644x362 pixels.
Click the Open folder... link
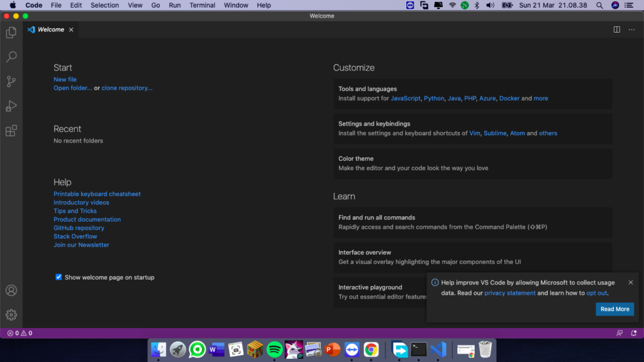coord(73,88)
